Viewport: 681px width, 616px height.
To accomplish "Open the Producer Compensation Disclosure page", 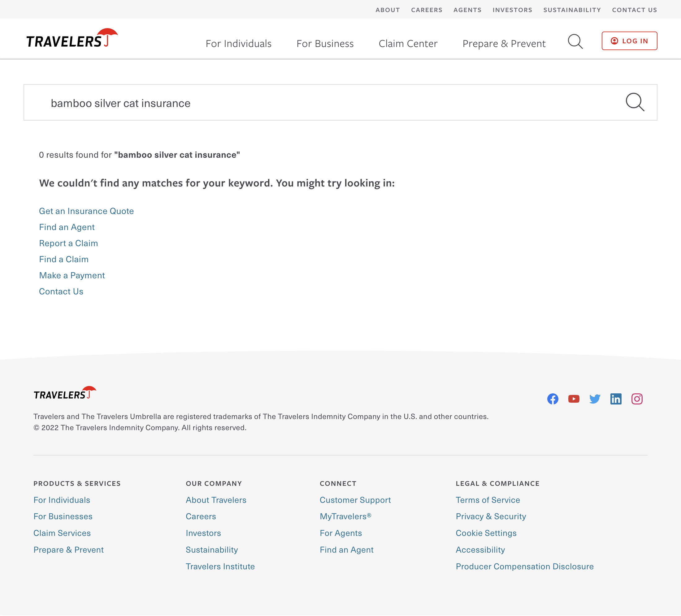I will 525,567.
